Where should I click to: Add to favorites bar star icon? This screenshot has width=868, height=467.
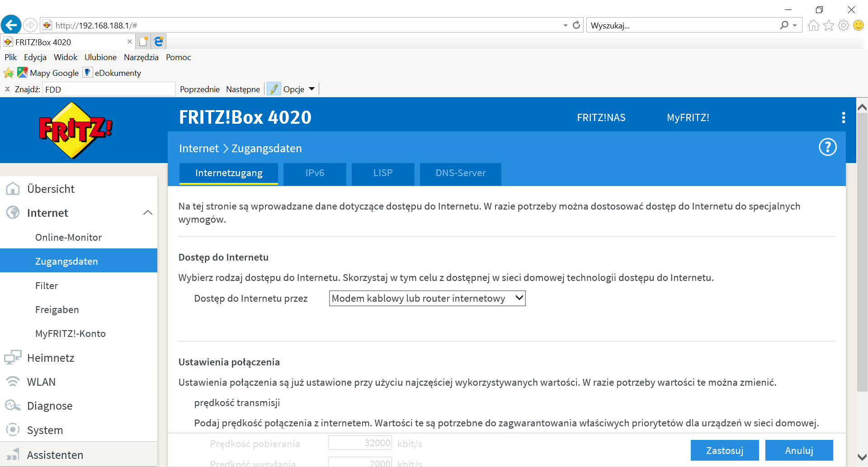(9, 73)
